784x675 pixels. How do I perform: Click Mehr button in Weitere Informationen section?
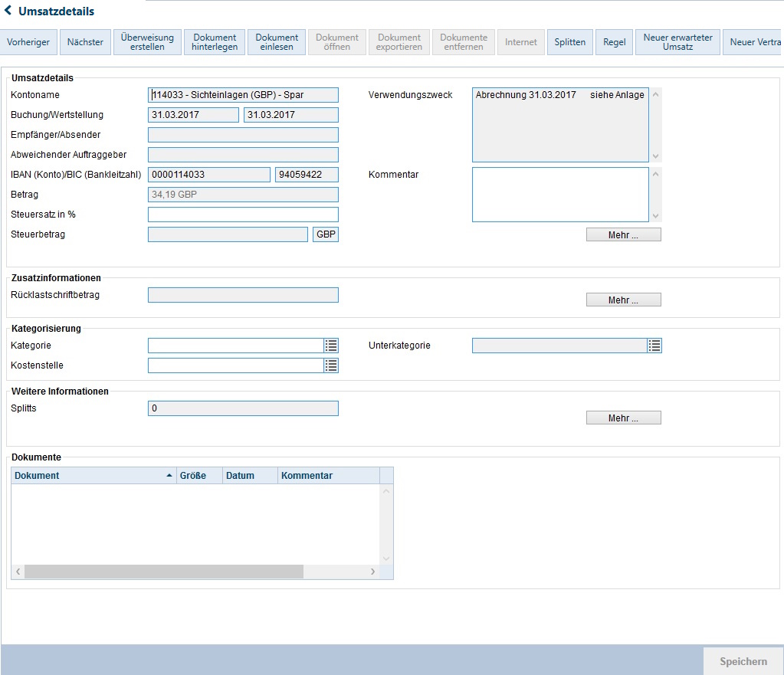(624, 418)
